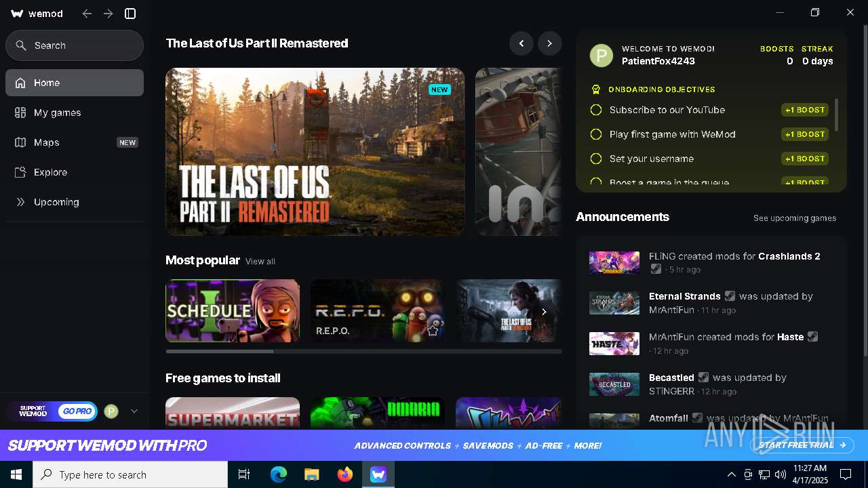Click +1 BOOST badge for YouTube objective
This screenshot has height=488, width=868.
point(805,110)
